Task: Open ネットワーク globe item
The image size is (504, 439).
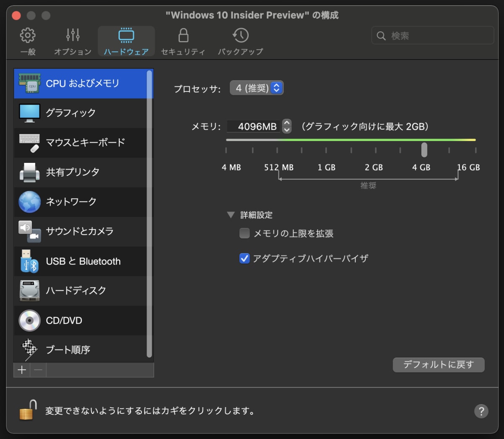Action: coord(80,202)
